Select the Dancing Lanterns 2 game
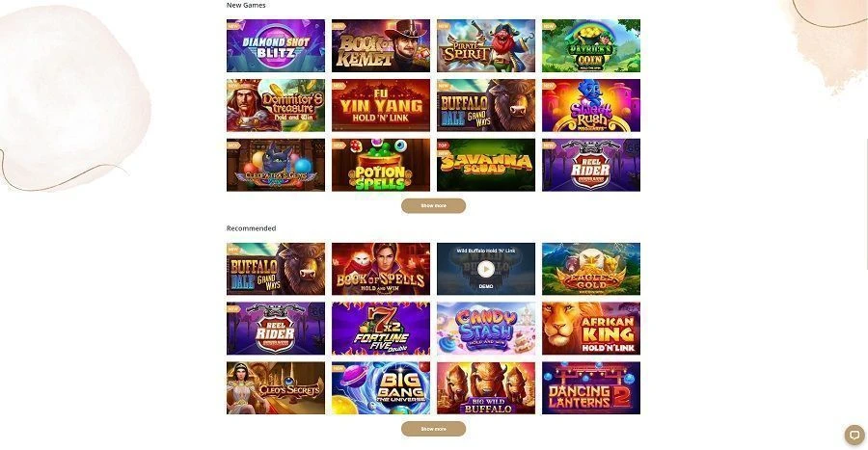The height and width of the screenshot is (450, 868). tap(591, 388)
